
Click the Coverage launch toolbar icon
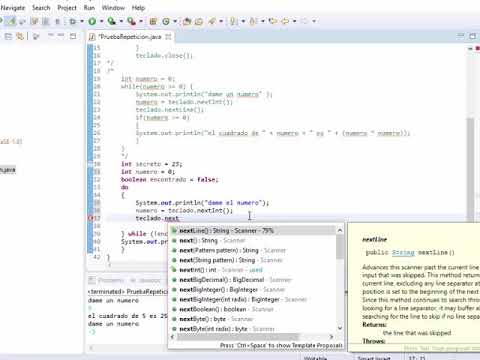click(x=112, y=21)
